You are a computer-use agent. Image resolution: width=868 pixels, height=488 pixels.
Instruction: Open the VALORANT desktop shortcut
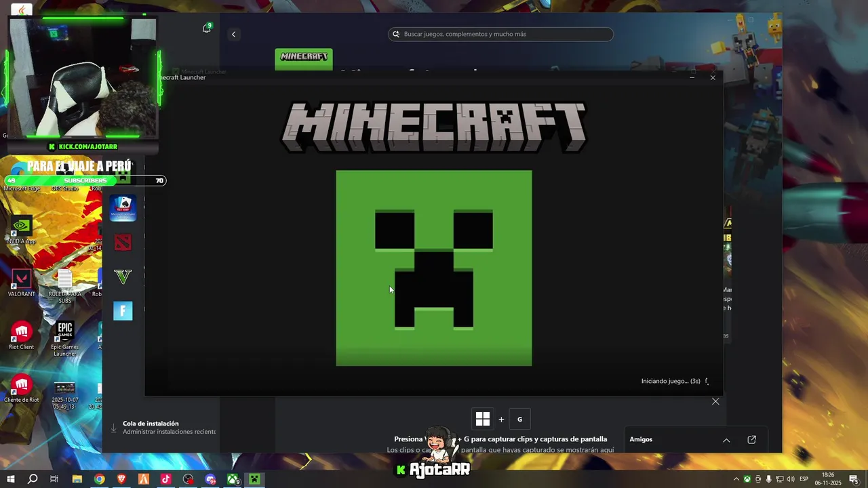coord(22,283)
